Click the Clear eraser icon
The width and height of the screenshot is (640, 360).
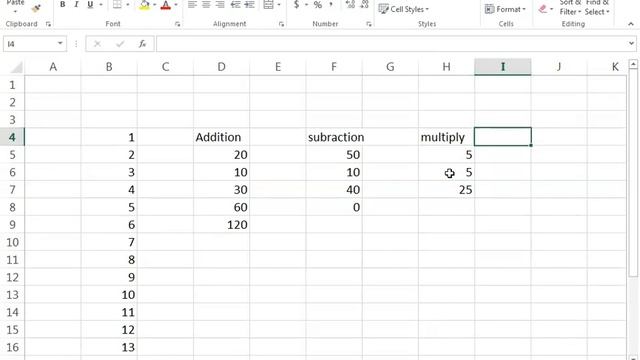pos(542,9)
